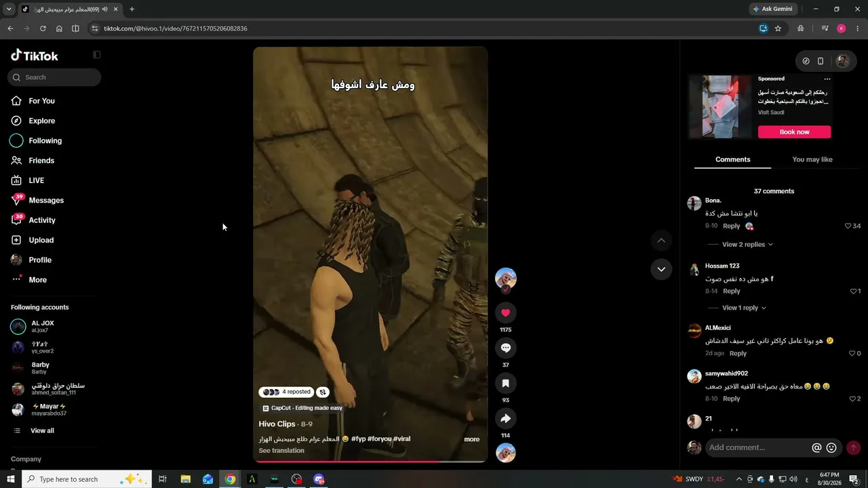
Task: Open the LIVE section
Action: pos(36,180)
